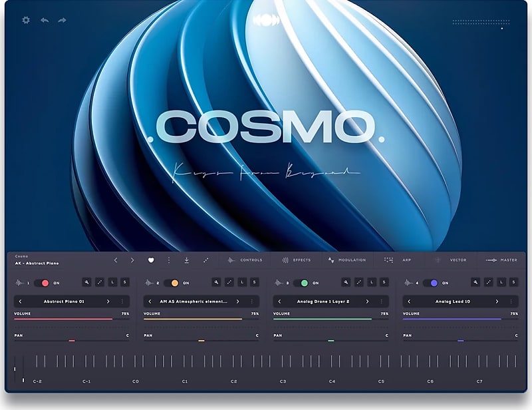This screenshot has height=410, width=532.
Task: Click the three-dot options menu in the header
Action: coord(170,260)
